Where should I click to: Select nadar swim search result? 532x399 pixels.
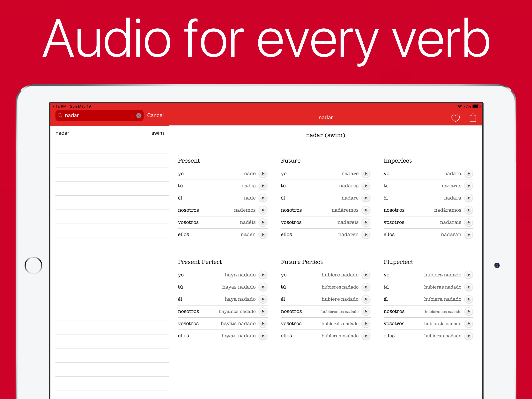pyautogui.click(x=109, y=133)
